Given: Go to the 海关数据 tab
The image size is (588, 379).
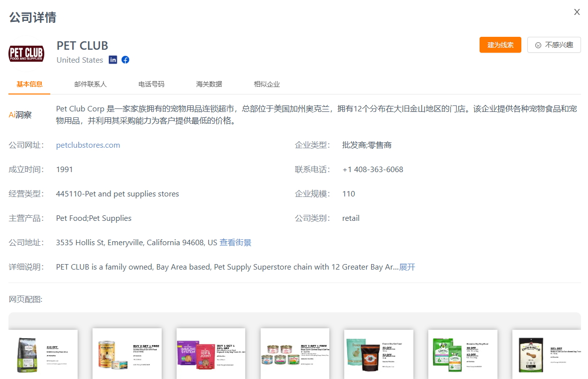Looking at the screenshot, I should click(x=209, y=84).
